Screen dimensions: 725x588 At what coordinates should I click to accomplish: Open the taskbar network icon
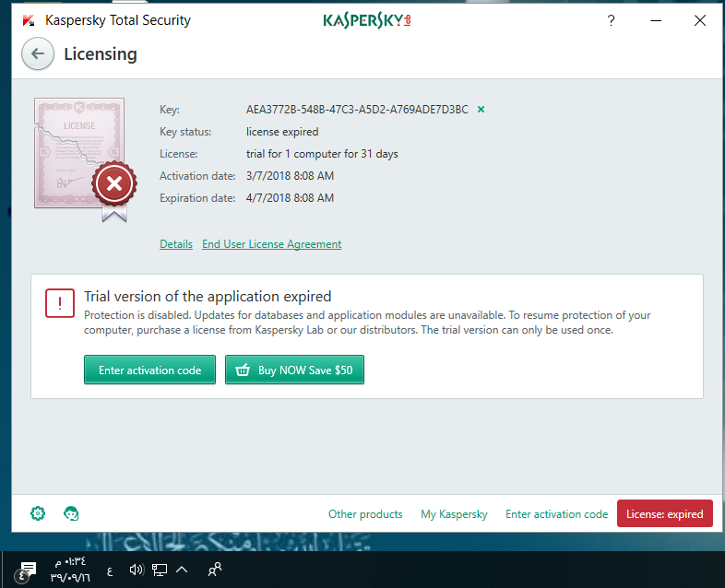160,570
